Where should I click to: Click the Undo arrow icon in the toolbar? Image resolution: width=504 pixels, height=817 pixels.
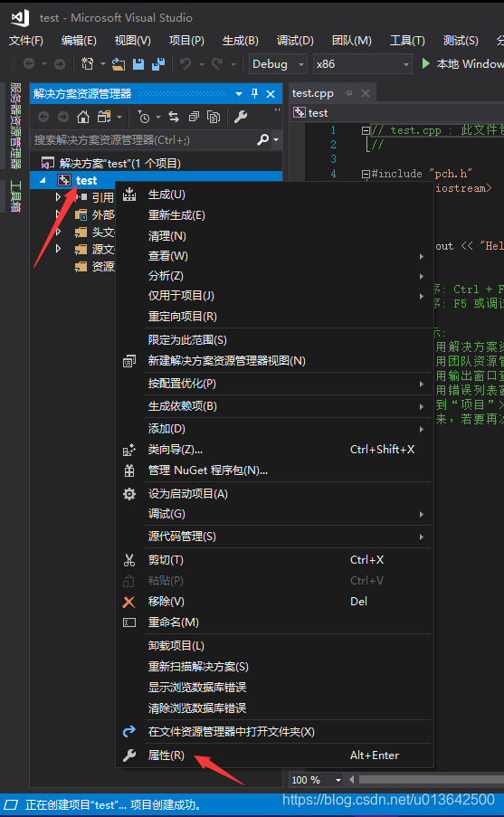[185, 64]
